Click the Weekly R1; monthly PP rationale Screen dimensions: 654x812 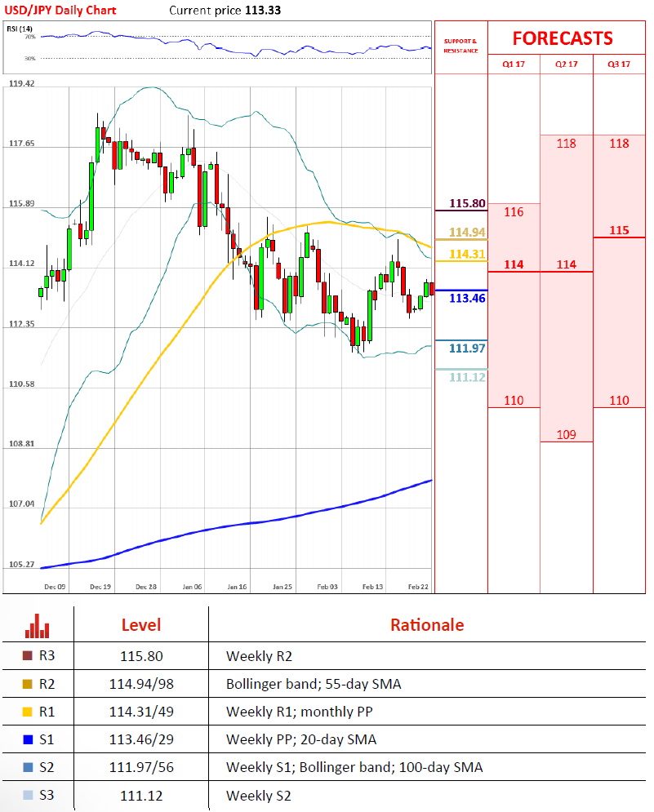coord(300,712)
